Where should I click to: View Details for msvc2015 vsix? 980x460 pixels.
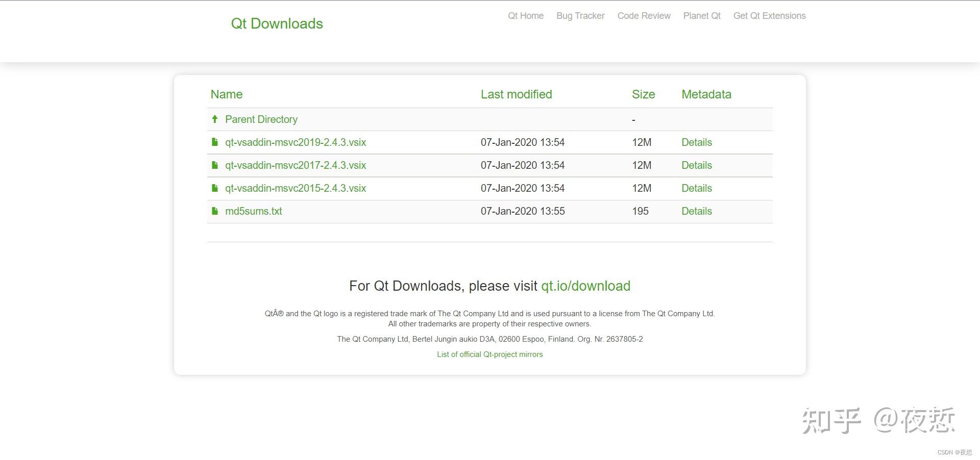(697, 188)
